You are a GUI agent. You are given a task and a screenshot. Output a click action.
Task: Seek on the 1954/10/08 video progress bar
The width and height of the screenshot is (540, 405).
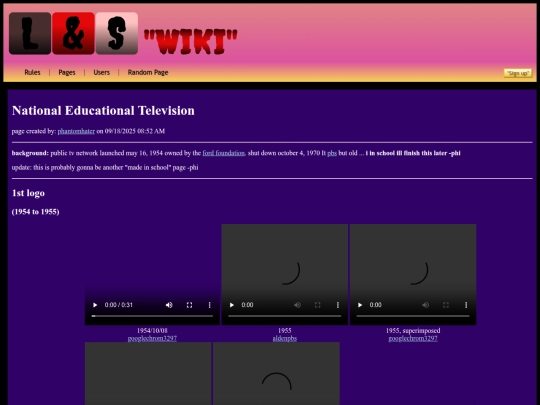click(152, 316)
